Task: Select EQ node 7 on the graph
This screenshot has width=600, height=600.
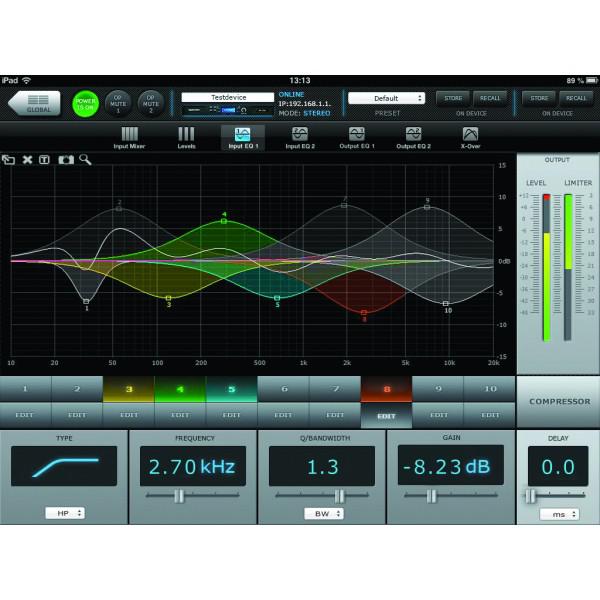Action: (344, 205)
